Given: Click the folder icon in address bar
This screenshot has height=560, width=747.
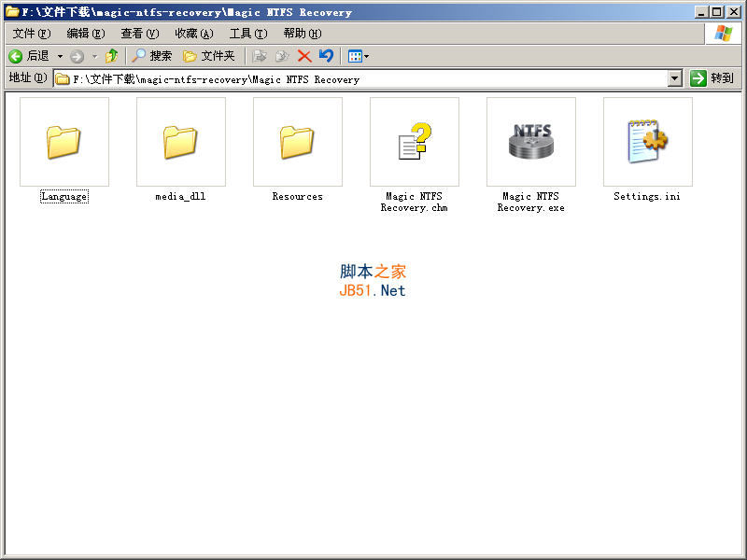Looking at the screenshot, I should click(x=63, y=79).
